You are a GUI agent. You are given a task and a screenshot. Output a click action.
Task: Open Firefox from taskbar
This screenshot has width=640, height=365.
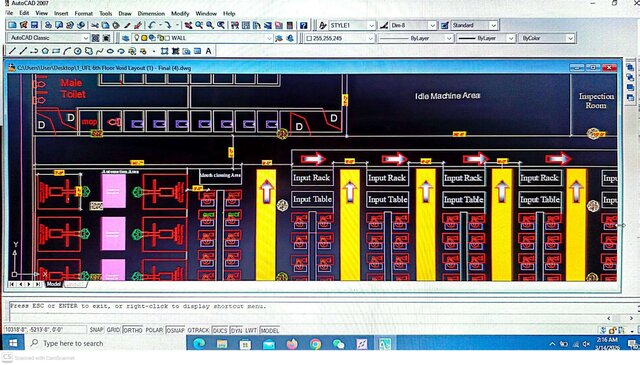coord(292,344)
